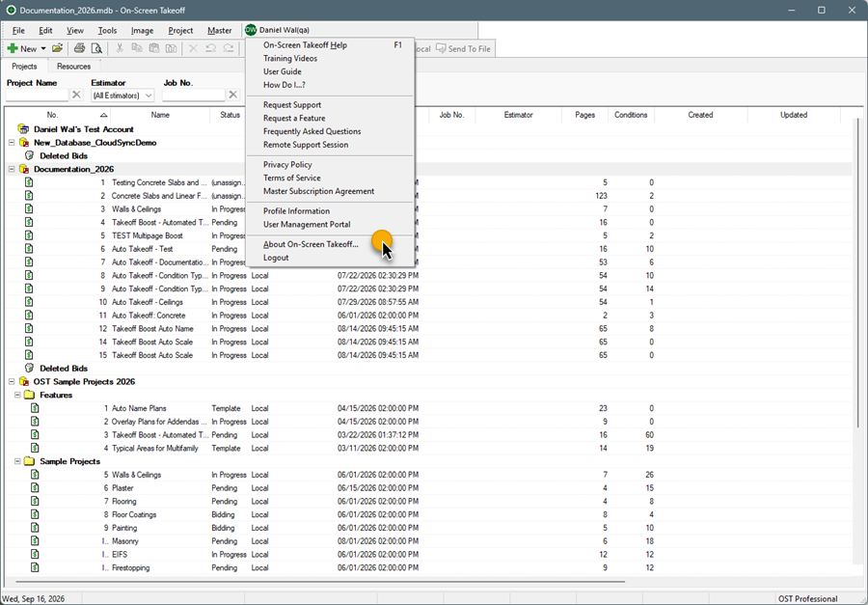Click the Created column header
Screen dimensions: 868x605
point(700,115)
